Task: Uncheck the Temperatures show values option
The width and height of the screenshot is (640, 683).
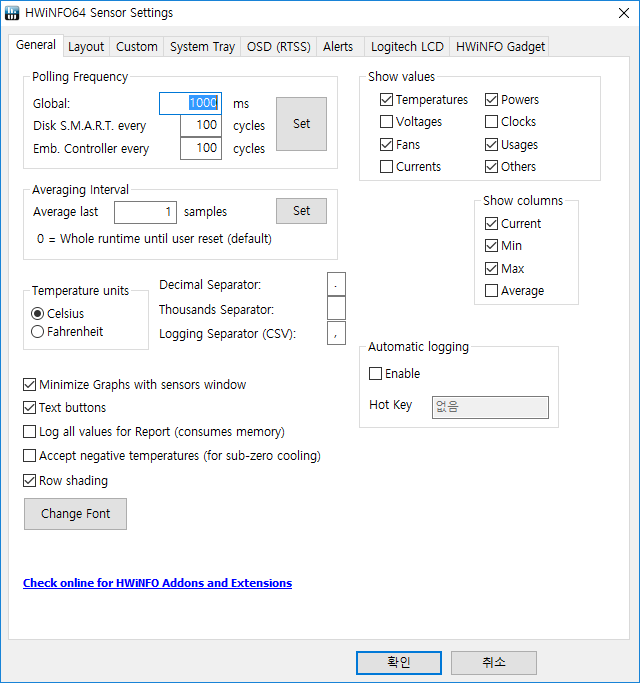Action: click(x=387, y=100)
